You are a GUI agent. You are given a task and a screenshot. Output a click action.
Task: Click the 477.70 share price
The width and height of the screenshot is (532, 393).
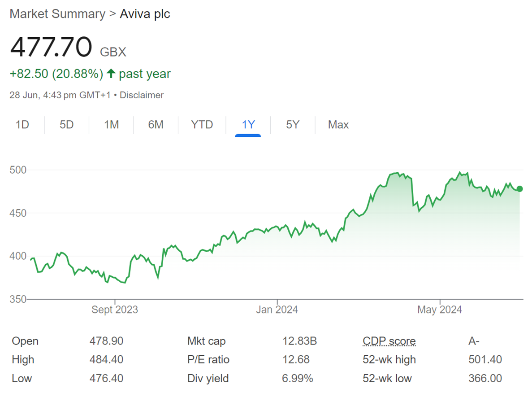[51, 47]
